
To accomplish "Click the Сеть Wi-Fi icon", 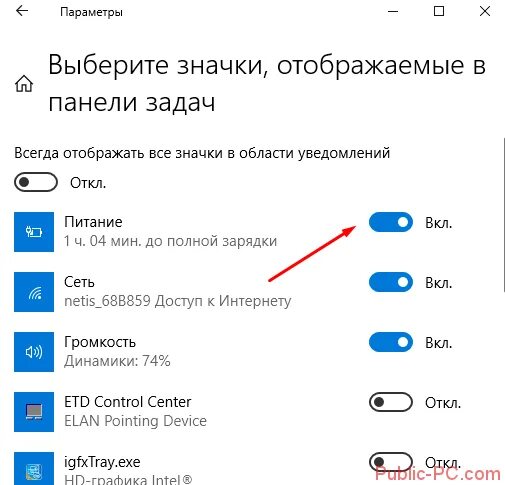I will click(x=34, y=292).
